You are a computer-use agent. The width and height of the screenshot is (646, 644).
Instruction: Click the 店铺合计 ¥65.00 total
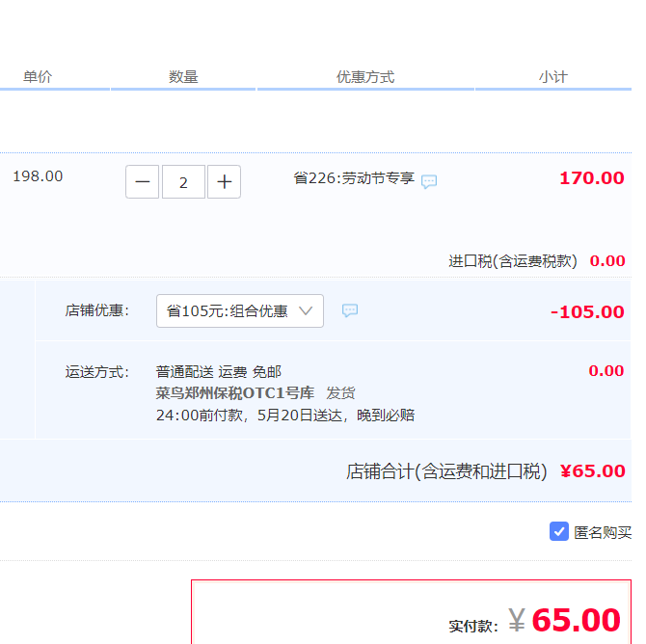coord(486,470)
